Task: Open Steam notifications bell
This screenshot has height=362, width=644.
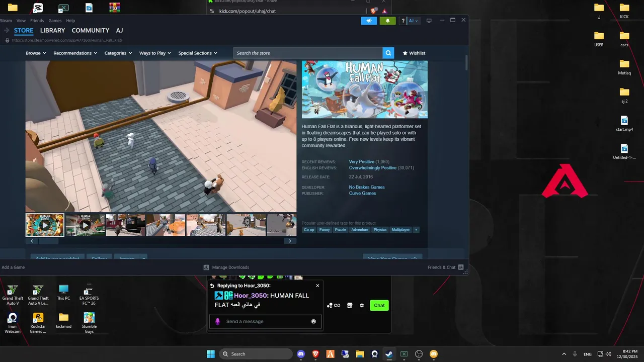Action: [x=387, y=21]
